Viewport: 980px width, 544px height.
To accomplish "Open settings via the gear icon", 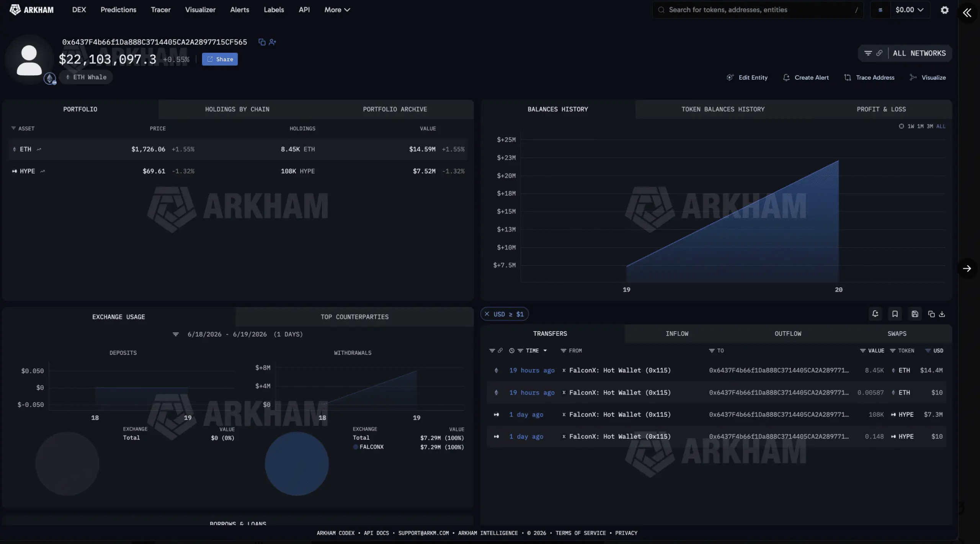I will [945, 10].
